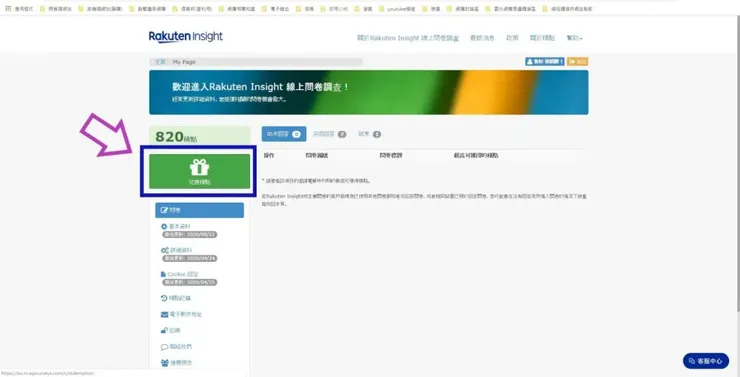Click the 2020/06/22 last-updated badge
Viewport: 740px width, 377px height.
[190, 235]
